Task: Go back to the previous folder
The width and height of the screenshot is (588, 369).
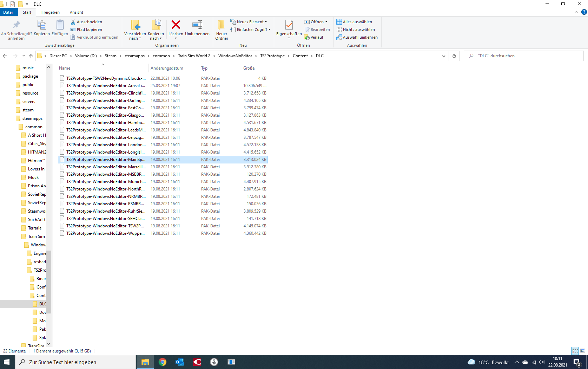Action: (x=5, y=56)
